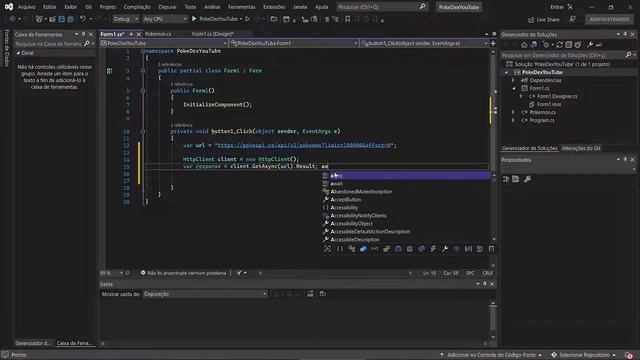Click the Sync/refresh icon in Solution Explorer toolbar
The width and height of the screenshot is (640, 360).
[560, 45]
